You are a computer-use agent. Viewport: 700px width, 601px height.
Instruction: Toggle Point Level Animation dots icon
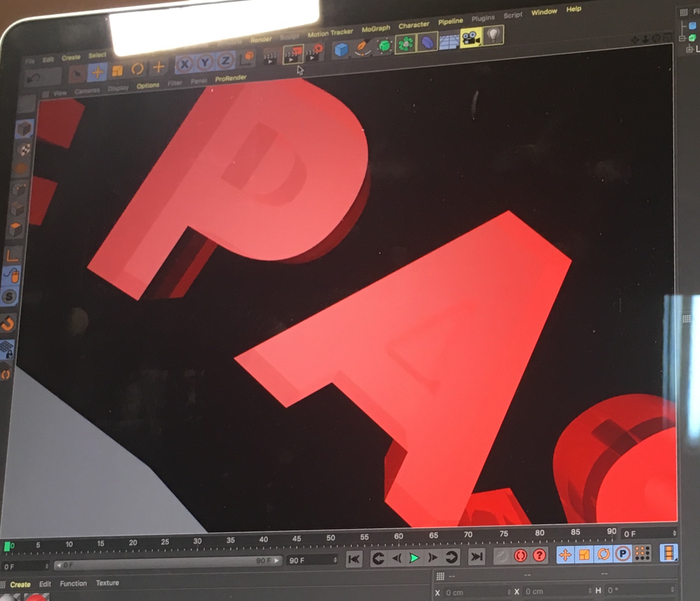click(x=642, y=553)
